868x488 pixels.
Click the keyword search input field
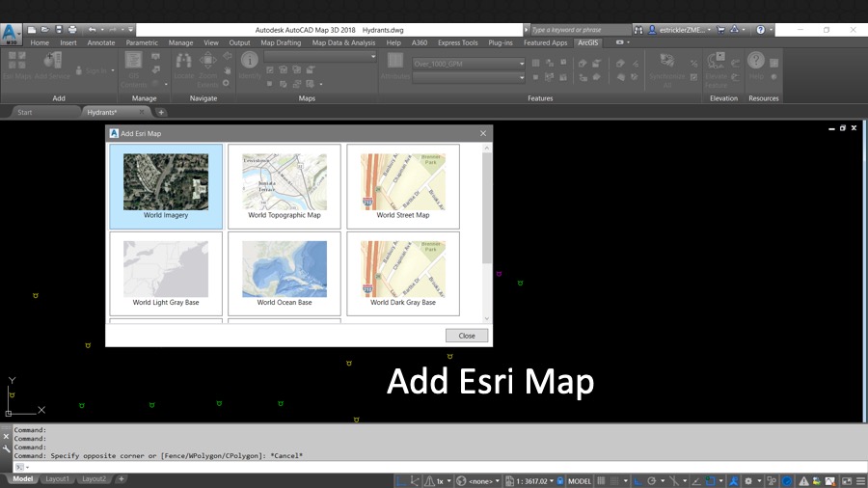[x=581, y=30]
